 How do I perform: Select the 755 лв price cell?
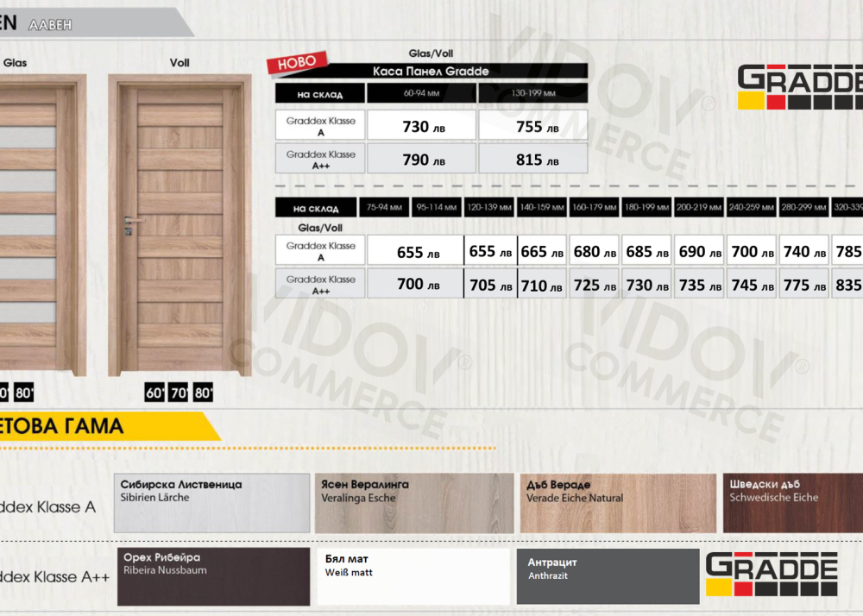[x=532, y=126]
